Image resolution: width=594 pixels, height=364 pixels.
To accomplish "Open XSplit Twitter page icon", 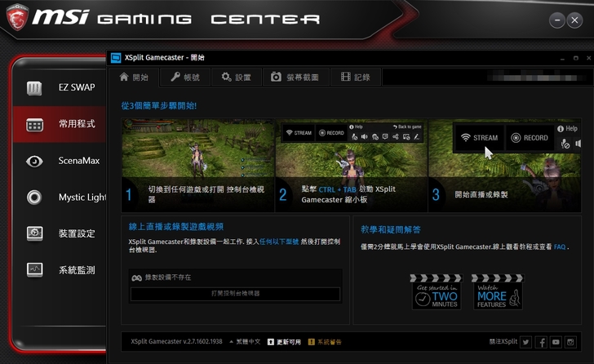I will coord(525,343).
